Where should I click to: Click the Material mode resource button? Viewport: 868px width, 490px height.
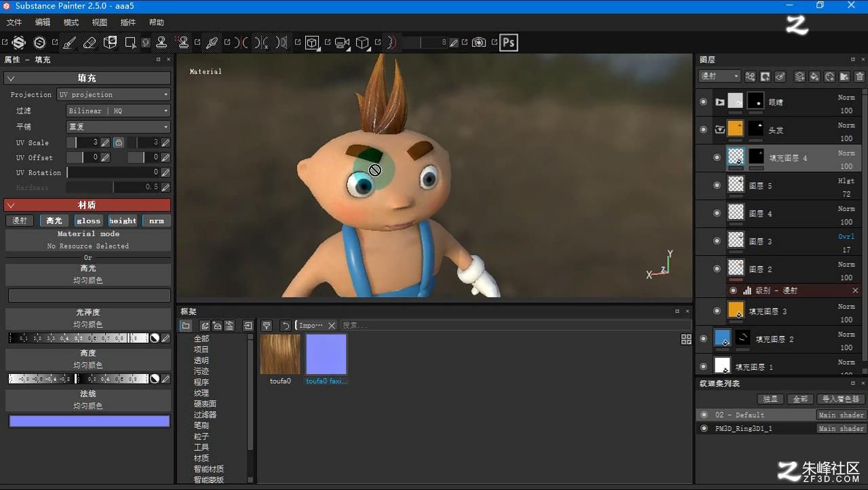click(x=88, y=240)
